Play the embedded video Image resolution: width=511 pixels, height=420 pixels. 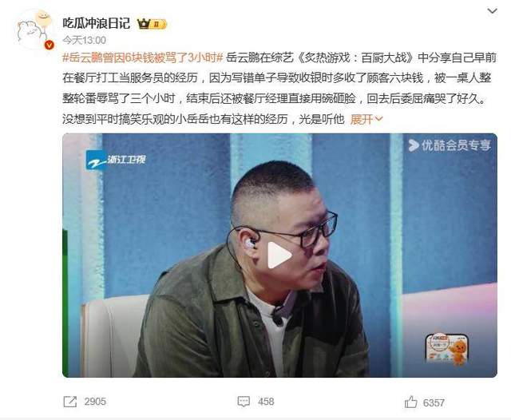tap(279, 256)
